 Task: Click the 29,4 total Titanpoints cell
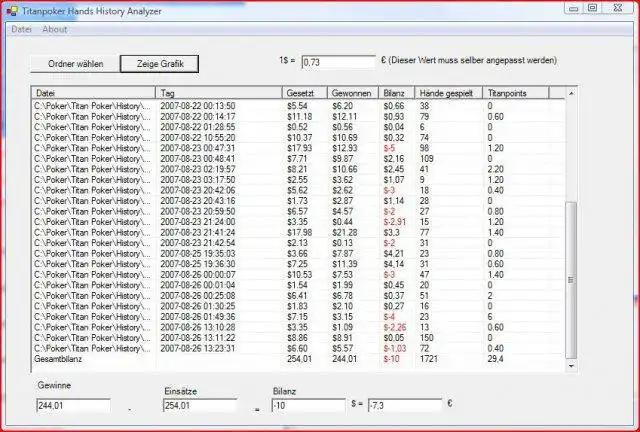[x=495, y=359]
